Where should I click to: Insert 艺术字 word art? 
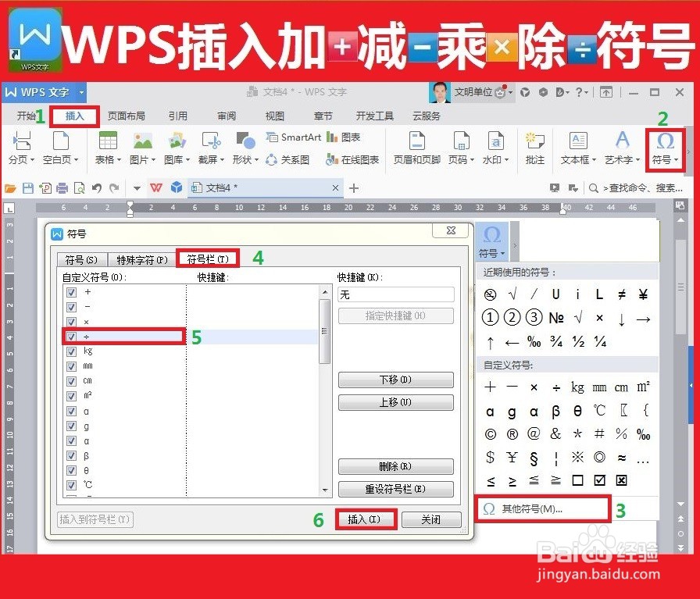[623, 148]
